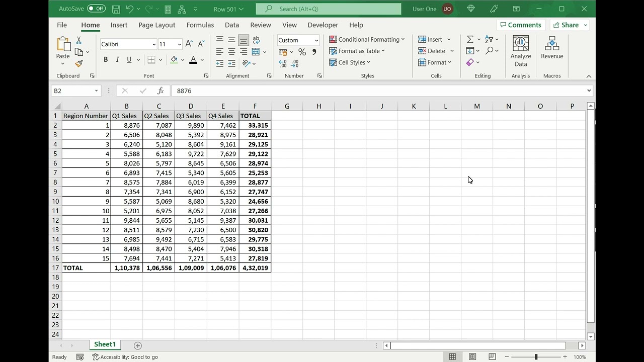This screenshot has height=362, width=644.
Task: Toggle Bold formatting
Action: (x=106, y=60)
